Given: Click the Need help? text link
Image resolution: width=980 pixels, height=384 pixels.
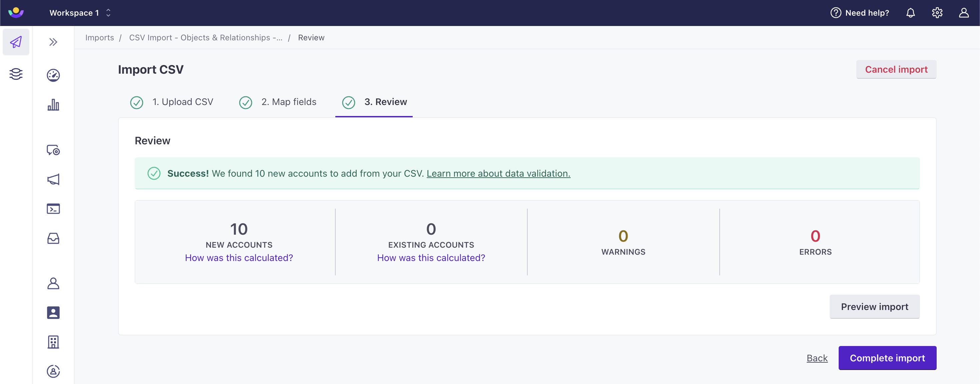Looking at the screenshot, I should click(x=859, y=13).
